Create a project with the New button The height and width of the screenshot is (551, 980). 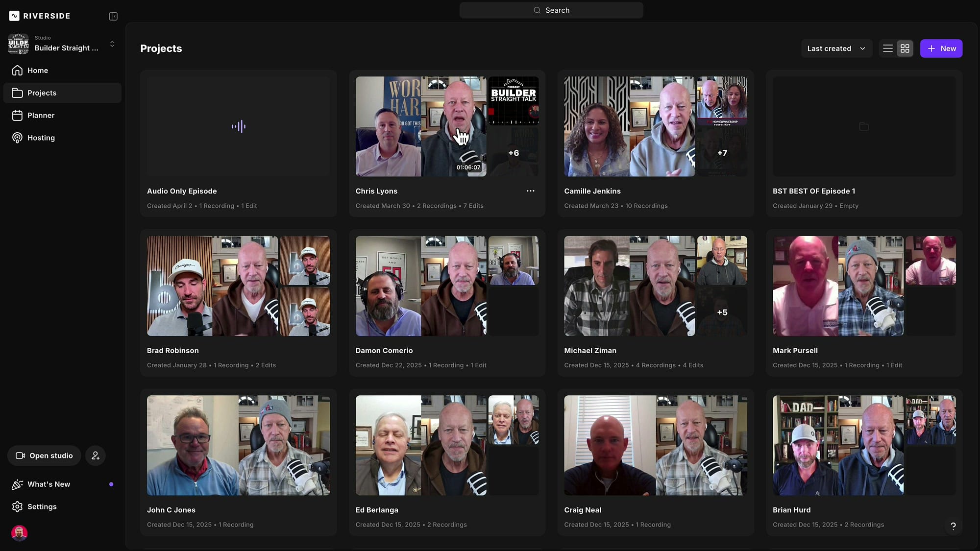tap(941, 48)
